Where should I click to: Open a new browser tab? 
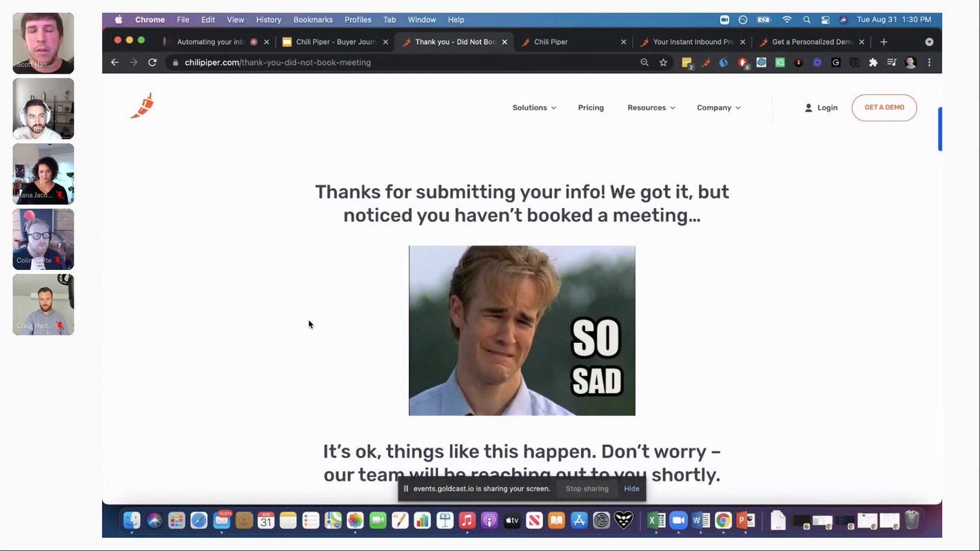click(x=884, y=42)
